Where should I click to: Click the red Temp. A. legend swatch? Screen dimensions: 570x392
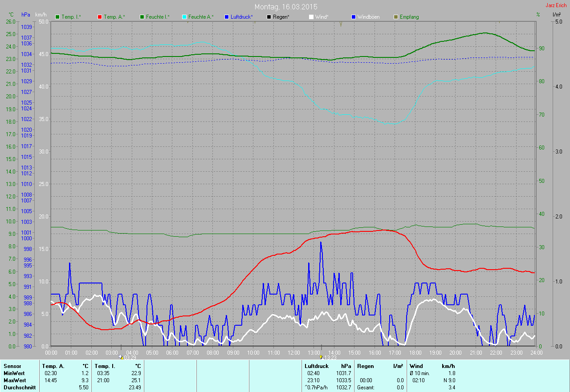click(100, 17)
